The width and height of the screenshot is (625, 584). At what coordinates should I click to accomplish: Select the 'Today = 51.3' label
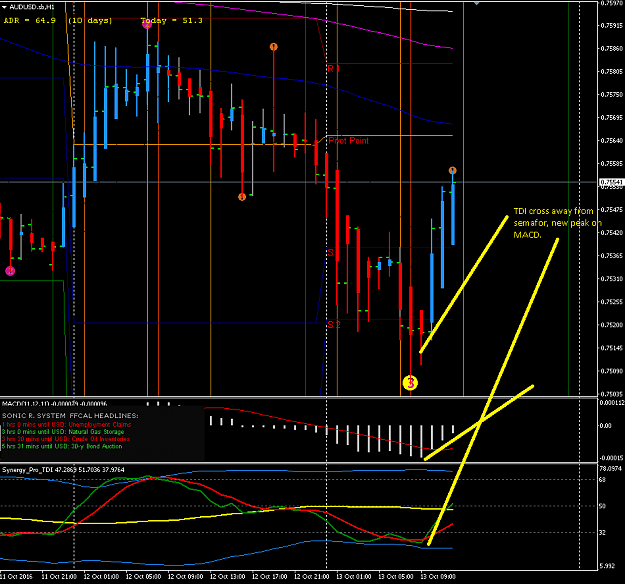click(172, 20)
